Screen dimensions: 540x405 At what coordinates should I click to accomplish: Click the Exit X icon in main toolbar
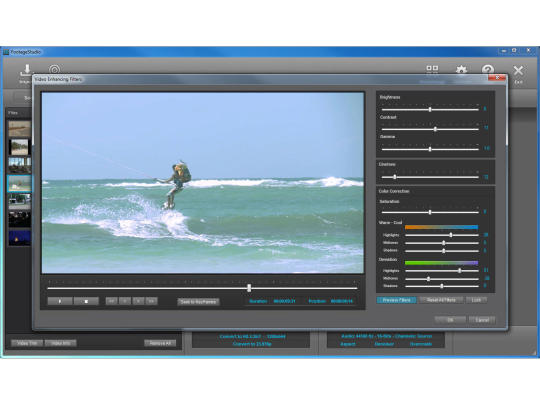click(518, 71)
